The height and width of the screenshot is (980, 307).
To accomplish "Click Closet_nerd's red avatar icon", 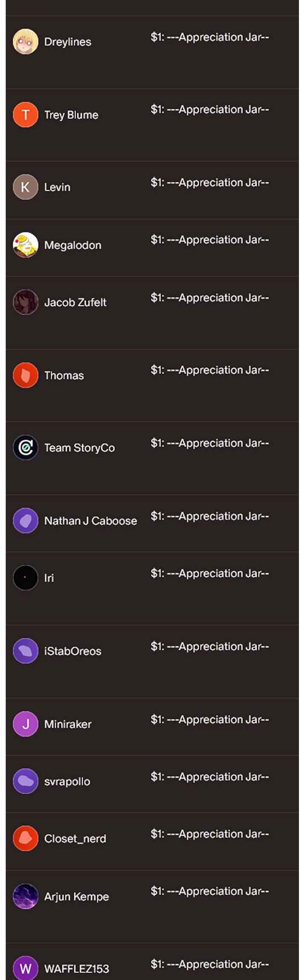I will coord(26,838).
